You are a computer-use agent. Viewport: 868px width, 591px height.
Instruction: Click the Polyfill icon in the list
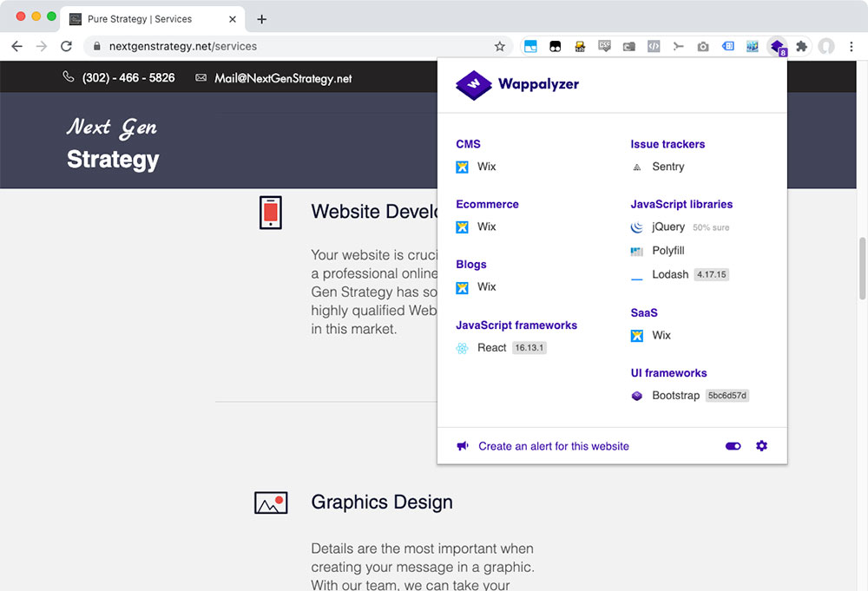click(637, 251)
